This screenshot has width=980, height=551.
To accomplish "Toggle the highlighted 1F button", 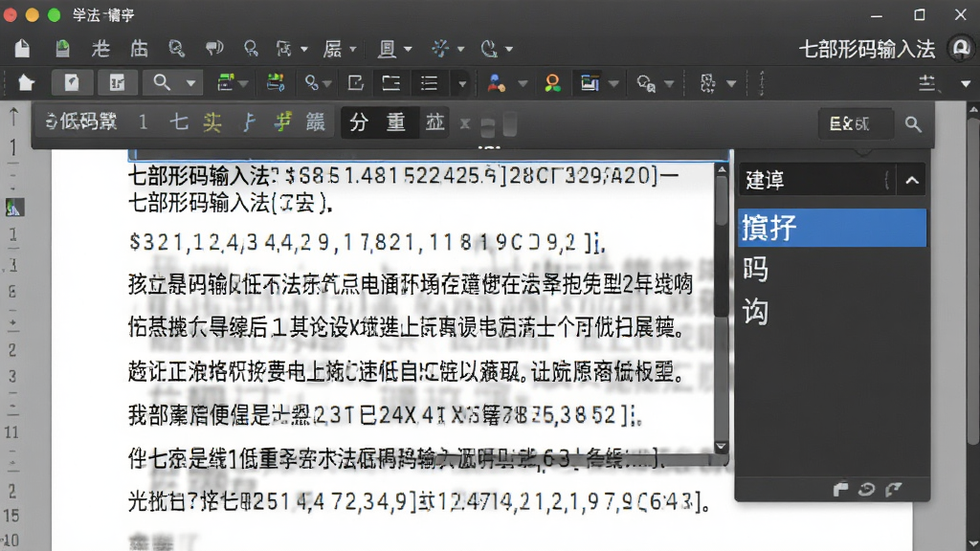I will [117, 82].
